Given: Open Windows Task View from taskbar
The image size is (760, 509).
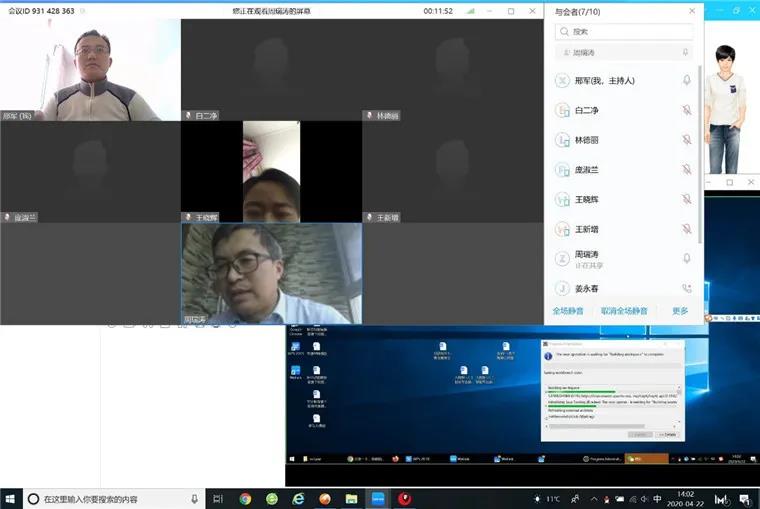Looking at the screenshot, I should 218,498.
